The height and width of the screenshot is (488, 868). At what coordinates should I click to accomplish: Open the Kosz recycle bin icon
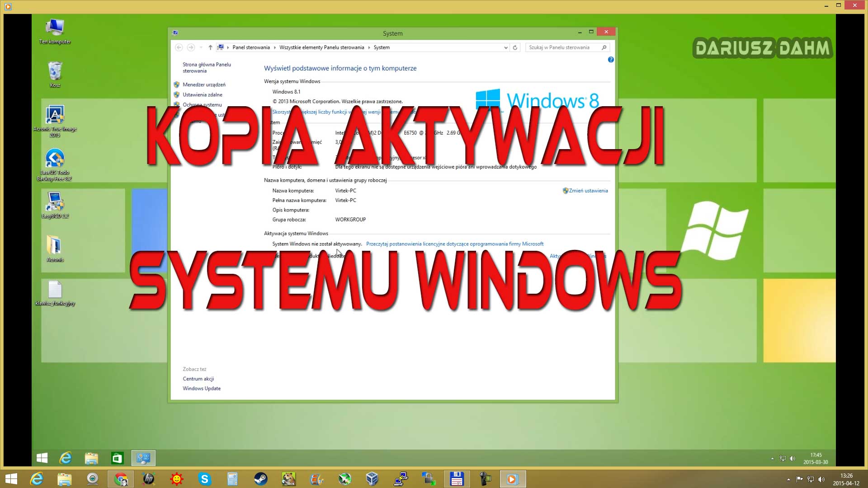[x=55, y=75]
